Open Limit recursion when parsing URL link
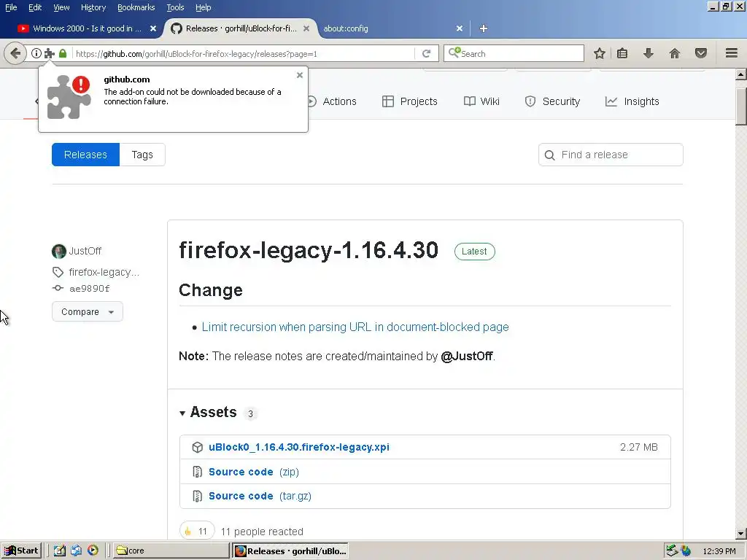 coord(355,327)
